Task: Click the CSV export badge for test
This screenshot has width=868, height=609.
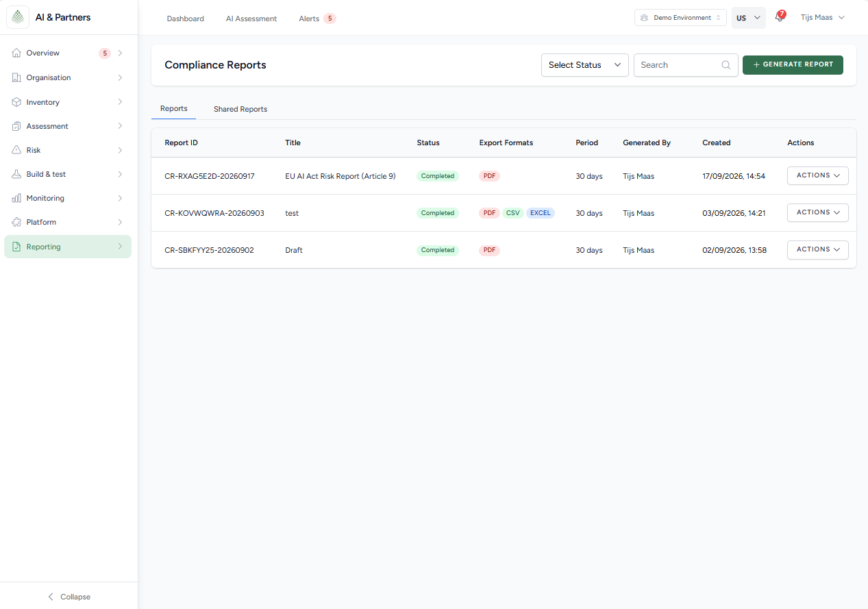Action: pyautogui.click(x=513, y=213)
